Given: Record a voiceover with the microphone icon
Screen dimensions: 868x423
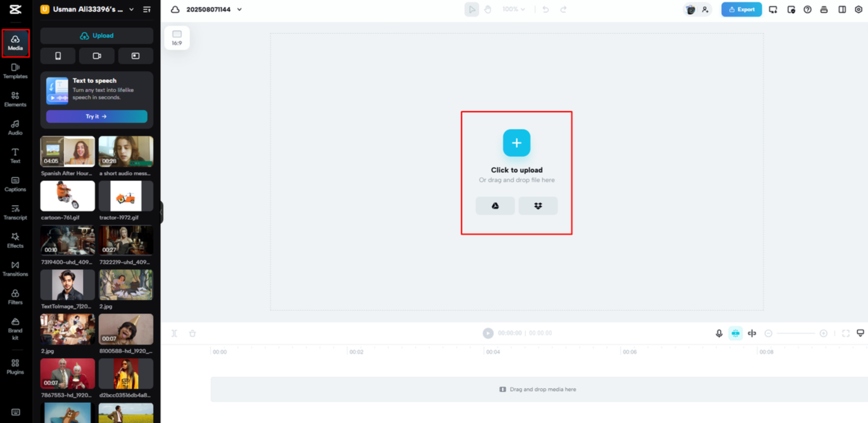Looking at the screenshot, I should [719, 333].
